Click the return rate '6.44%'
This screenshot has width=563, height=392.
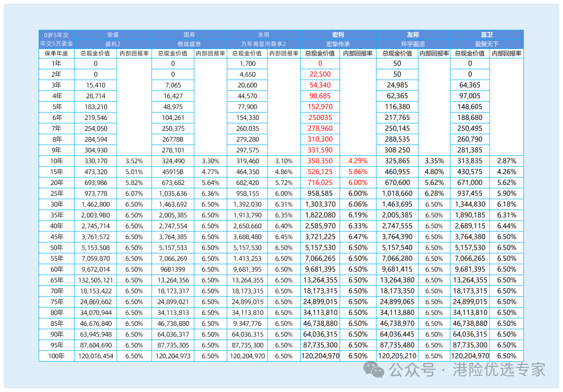(507, 226)
